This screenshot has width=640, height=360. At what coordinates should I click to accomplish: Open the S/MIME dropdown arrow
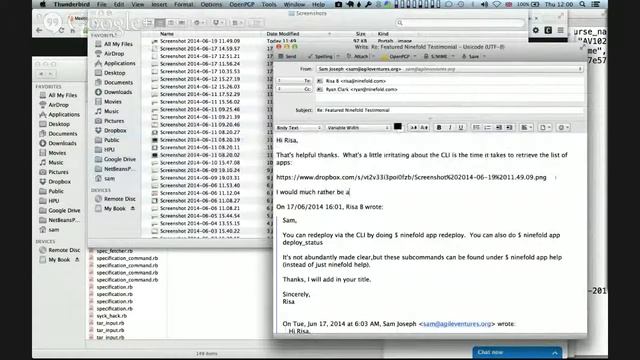(x=453, y=56)
